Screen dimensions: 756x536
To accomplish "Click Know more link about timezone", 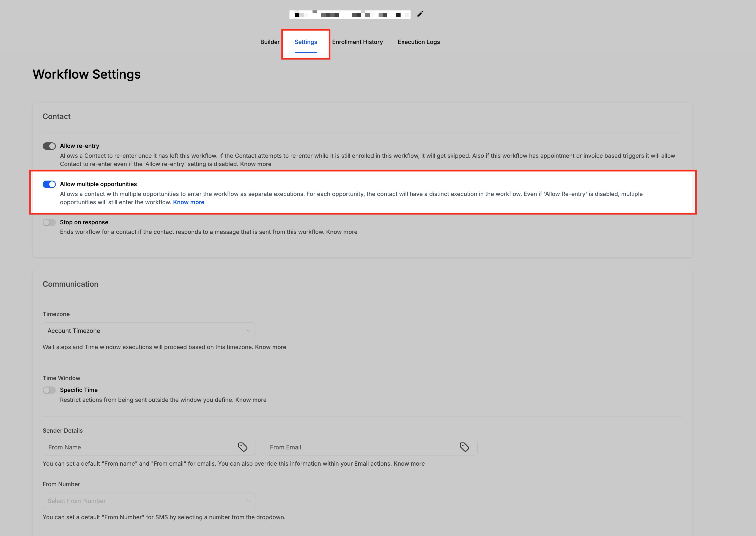I will [x=270, y=347].
